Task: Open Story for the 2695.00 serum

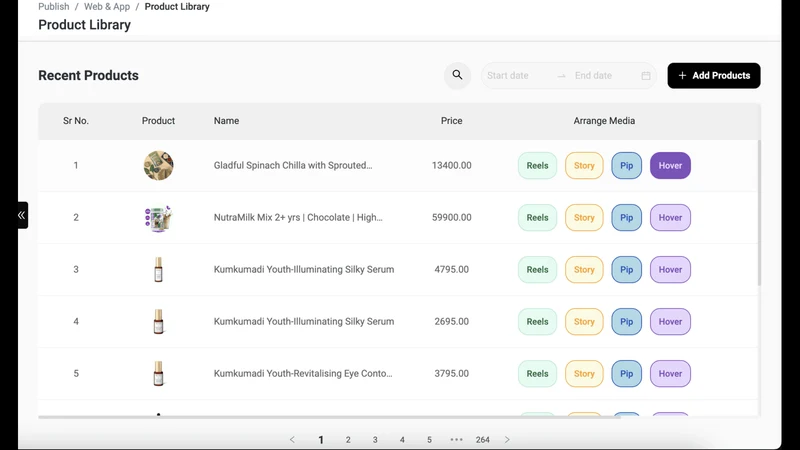Action: point(584,321)
